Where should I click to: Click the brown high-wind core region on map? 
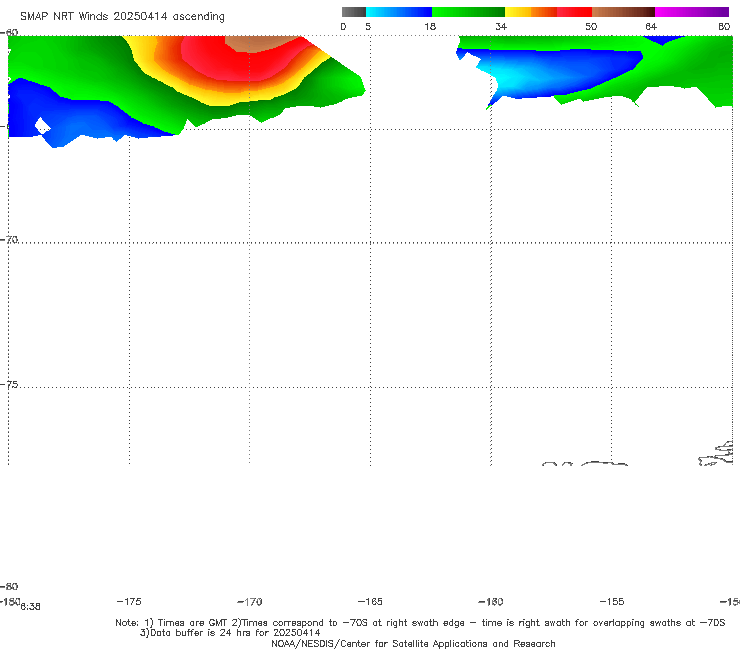pyautogui.click(x=262, y=43)
